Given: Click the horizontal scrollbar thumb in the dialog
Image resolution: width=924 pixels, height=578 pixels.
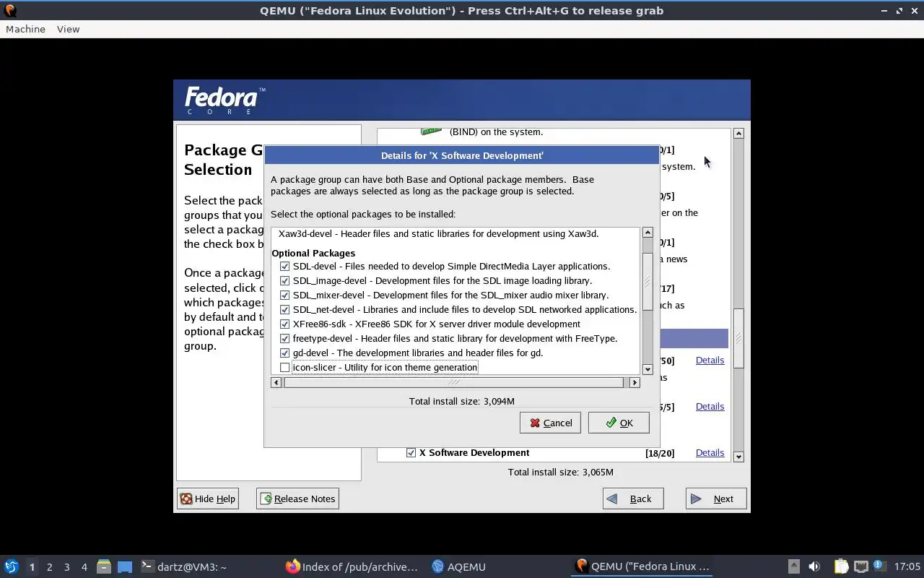Looking at the screenshot, I should click(x=453, y=382).
